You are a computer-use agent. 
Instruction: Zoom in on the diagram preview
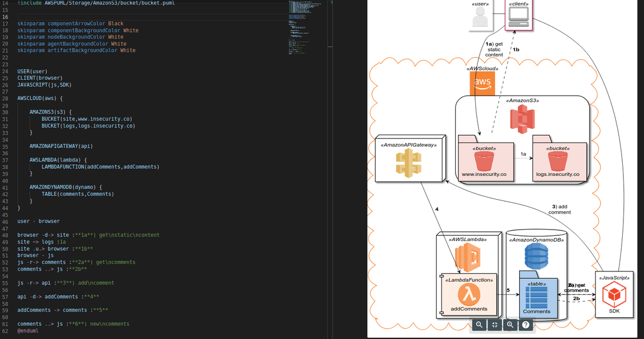click(510, 325)
